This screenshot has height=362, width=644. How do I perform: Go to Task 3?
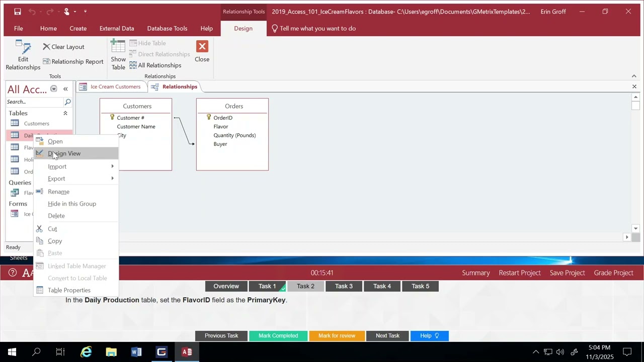pyautogui.click(x=344, y=286)
